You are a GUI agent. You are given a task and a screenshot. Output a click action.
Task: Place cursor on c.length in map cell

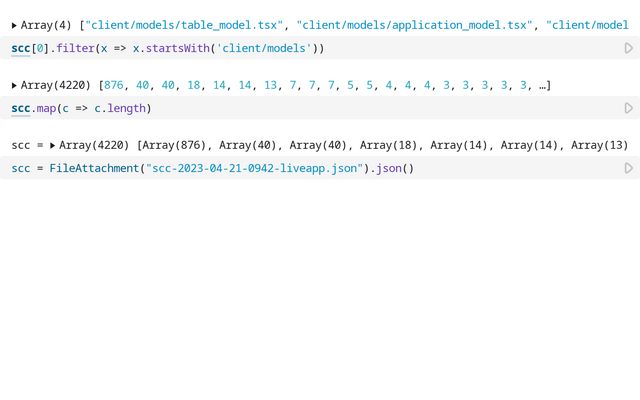tap(120, 108)
